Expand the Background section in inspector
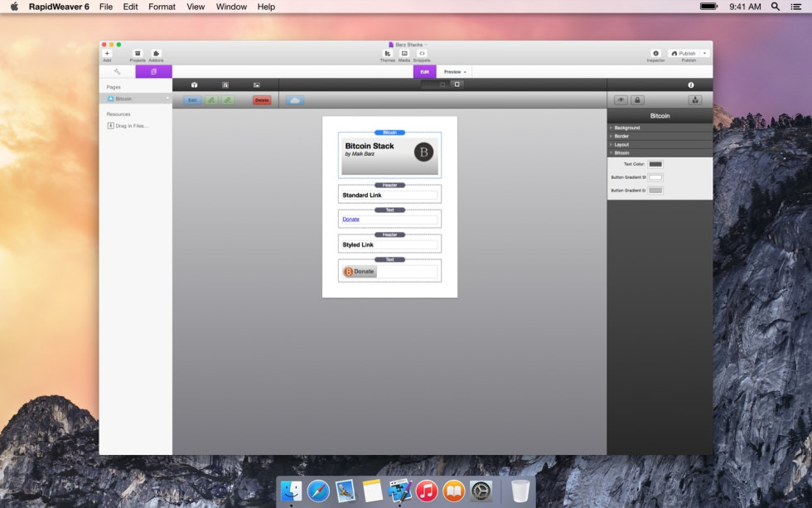Screen dimensions: 812x508 click(x=660, y=128)
